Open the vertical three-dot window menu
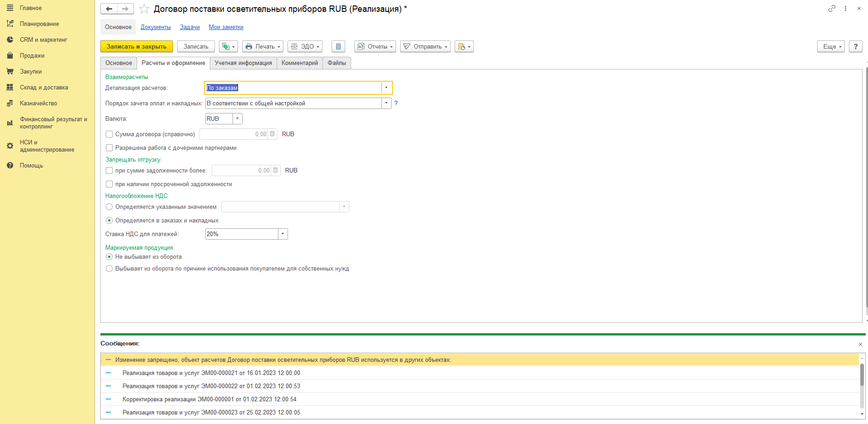The width and height of the screenshot is (868, 424). coord(845,8)
